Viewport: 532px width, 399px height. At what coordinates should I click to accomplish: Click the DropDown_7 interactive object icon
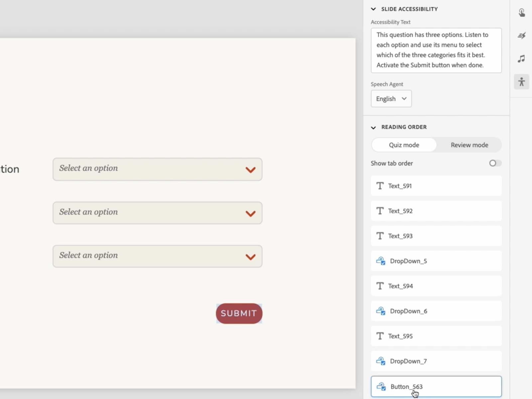(381, 361)
